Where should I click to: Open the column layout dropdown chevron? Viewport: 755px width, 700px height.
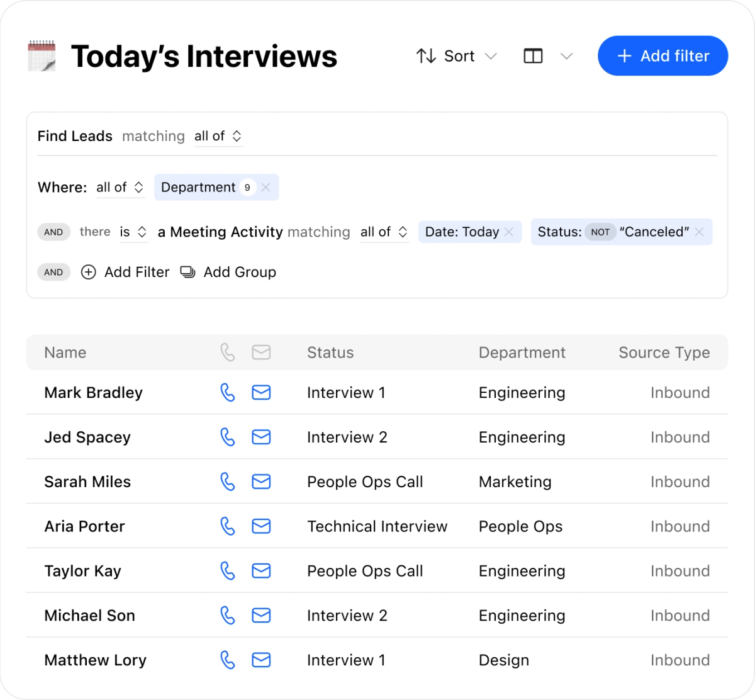coord(566,56)
